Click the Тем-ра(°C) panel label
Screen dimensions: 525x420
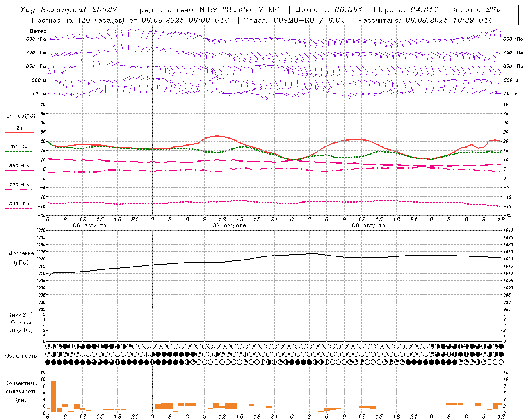click(x=20, y=116)
